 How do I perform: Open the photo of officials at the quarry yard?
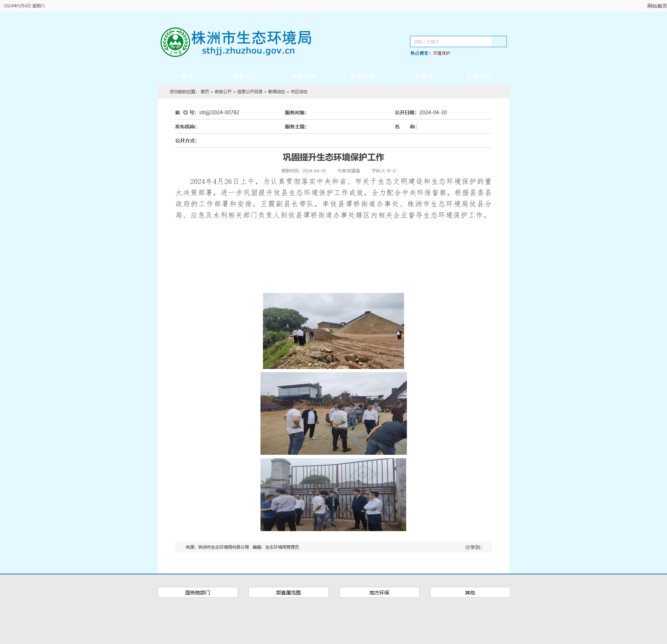click(x=334, y=414)
